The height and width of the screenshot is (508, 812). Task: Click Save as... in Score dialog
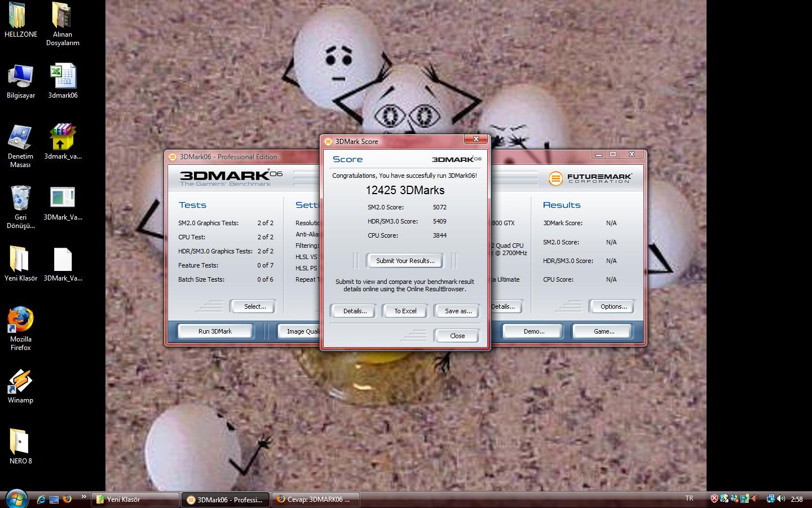[458, 311]
